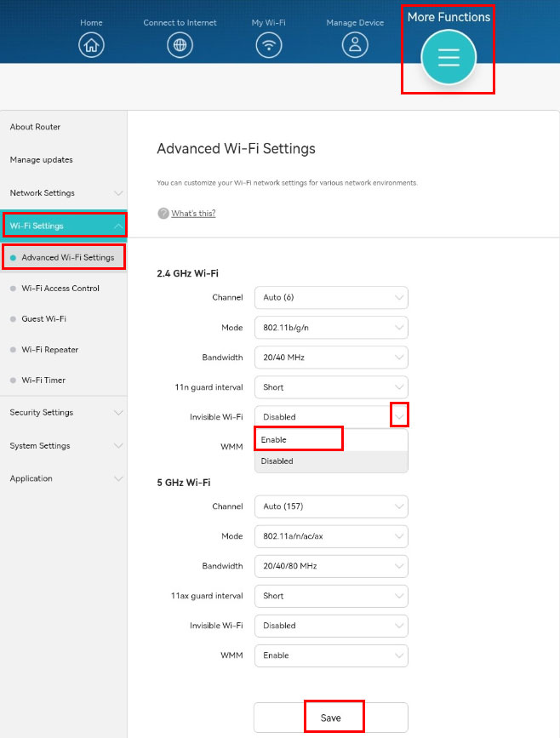This screenshot has height=738, width=560.
Task: Open the Wi-Fi Timer page
Action: [x=43, y=380]
